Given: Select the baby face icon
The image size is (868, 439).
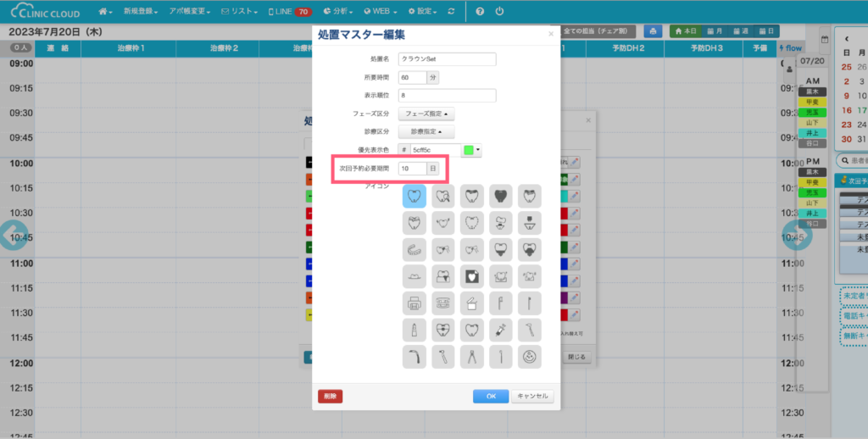Looking at the screenshot, I should pos(530,356).
